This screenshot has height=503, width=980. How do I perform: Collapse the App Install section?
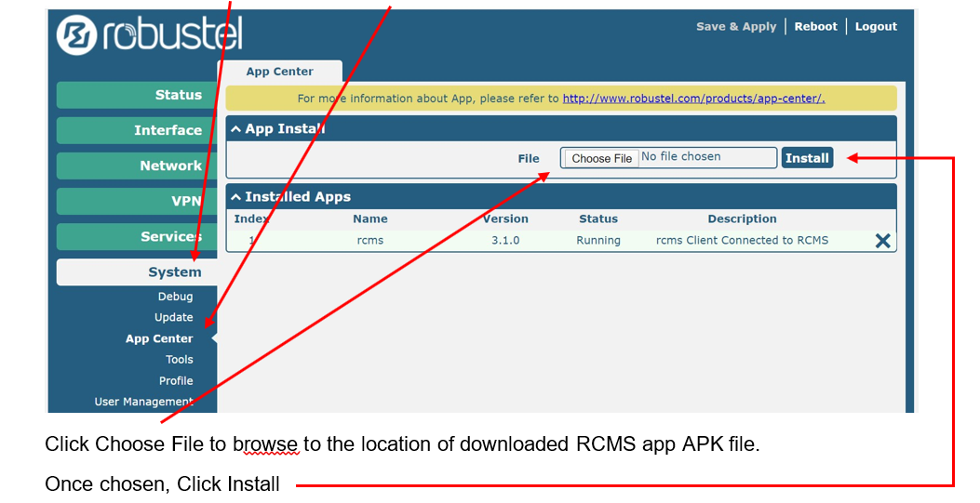236,129
